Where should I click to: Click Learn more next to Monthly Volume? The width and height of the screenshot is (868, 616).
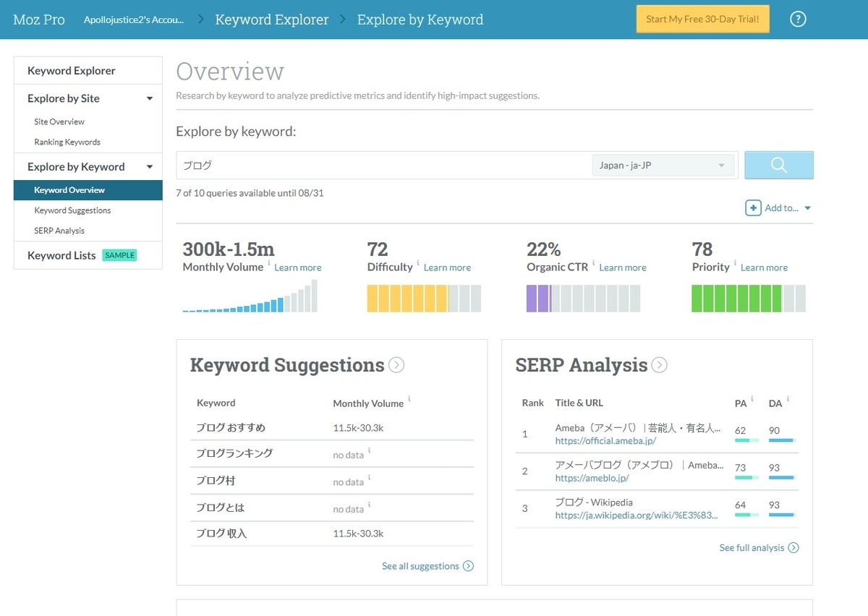(298, 268)
